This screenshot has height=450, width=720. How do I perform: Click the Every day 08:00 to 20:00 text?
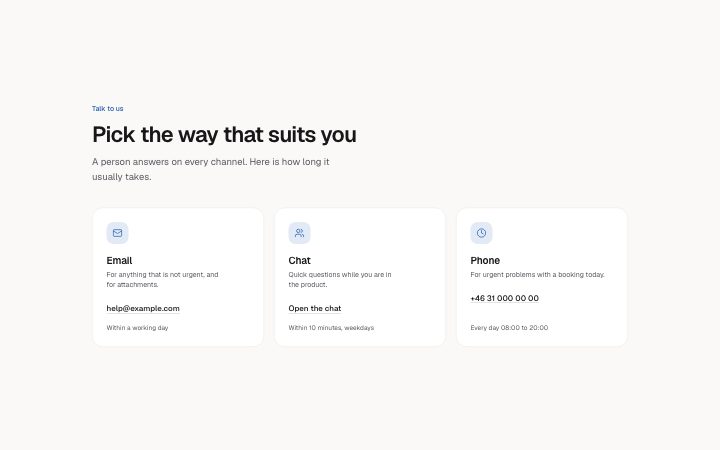[x=509, y=328]
